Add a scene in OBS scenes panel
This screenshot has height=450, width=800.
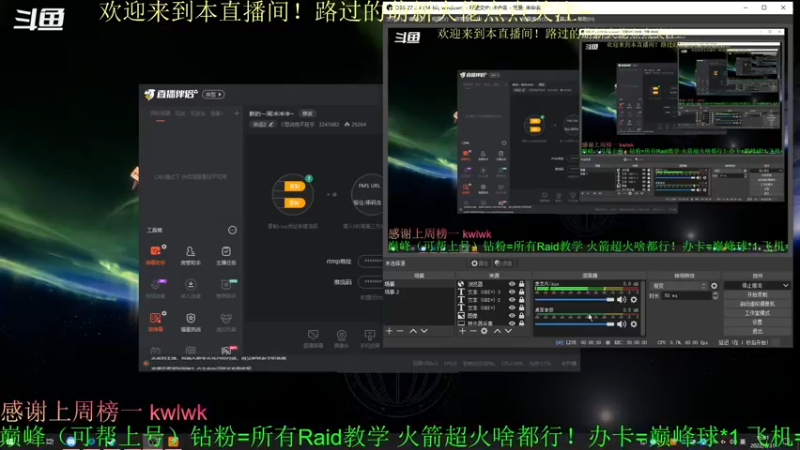tap(389, 331)
